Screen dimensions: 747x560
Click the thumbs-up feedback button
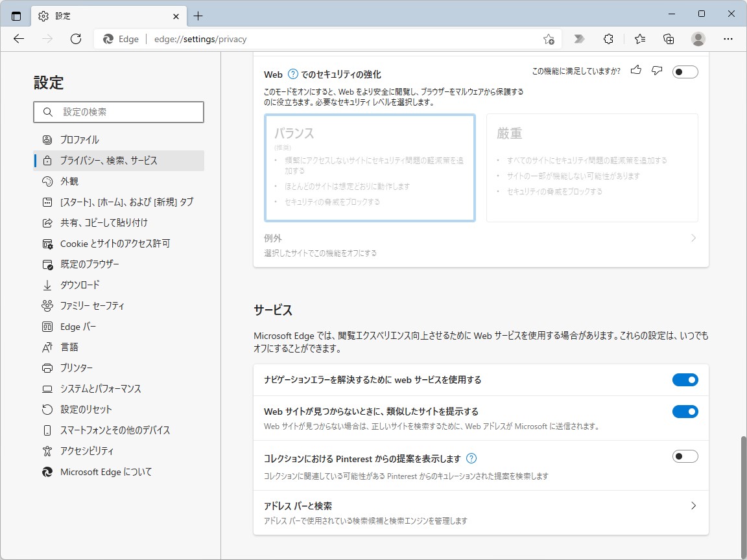[x=635, y=70]
